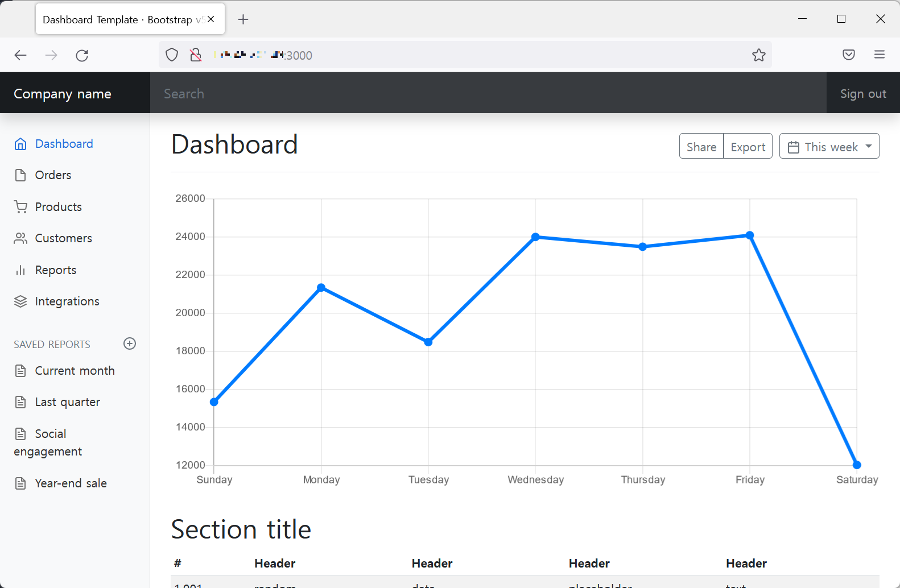Screen dimensions: 900x588
Task: Click the Thursday data point on chart
Action: (x=643, y=247)
